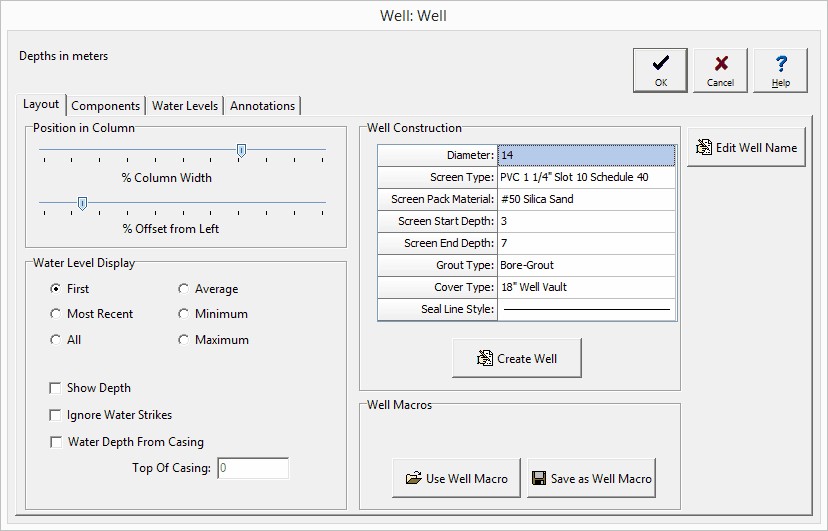Image resolution: width=828 pixels, height=531 pixels.
Task: Switch to the Components tab
Action: 106,106
